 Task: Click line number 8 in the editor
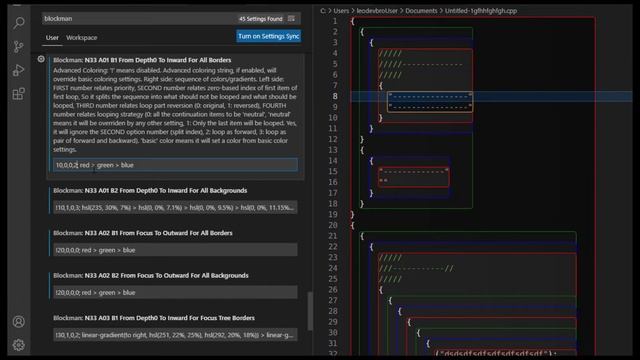click(335, 96)
